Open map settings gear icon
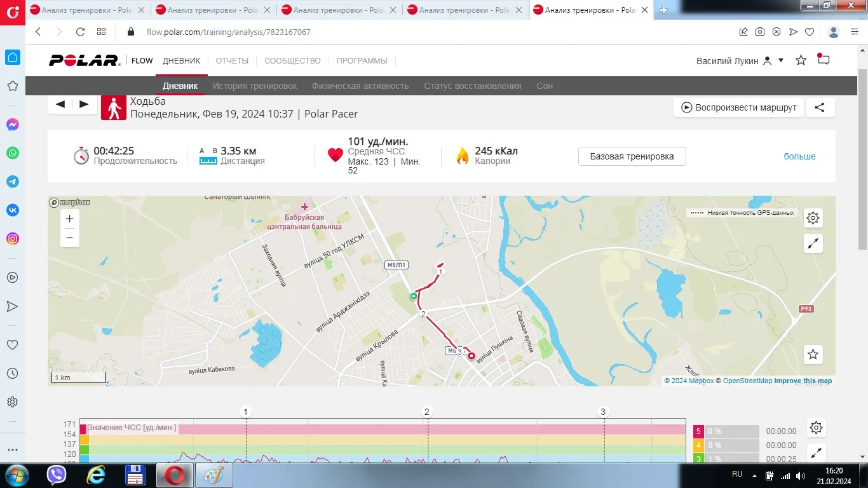The width and height of the screenshot is (868, 488). tap(813, 218)
